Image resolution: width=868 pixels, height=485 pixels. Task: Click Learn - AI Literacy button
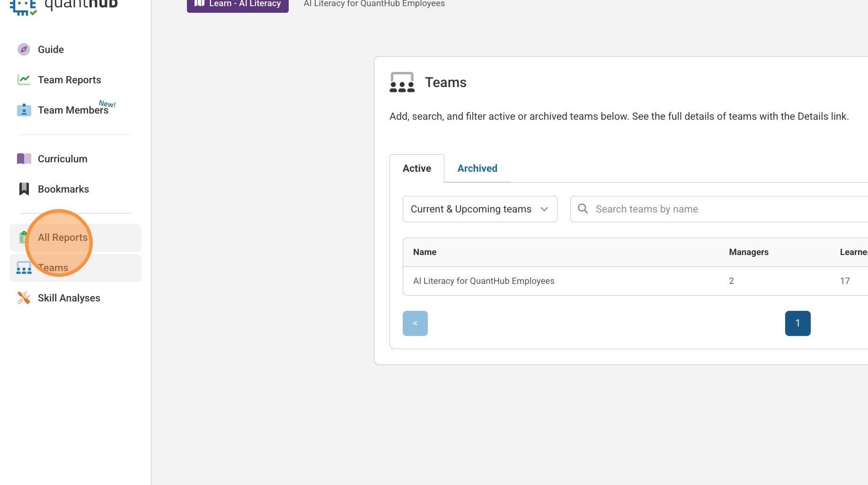[x=238, y=4]
